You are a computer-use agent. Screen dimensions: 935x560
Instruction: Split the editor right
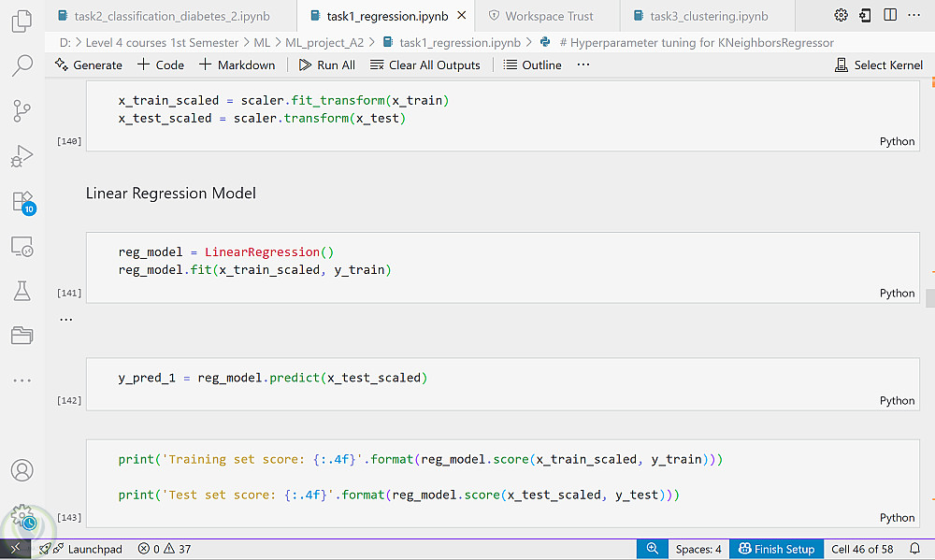890,16
